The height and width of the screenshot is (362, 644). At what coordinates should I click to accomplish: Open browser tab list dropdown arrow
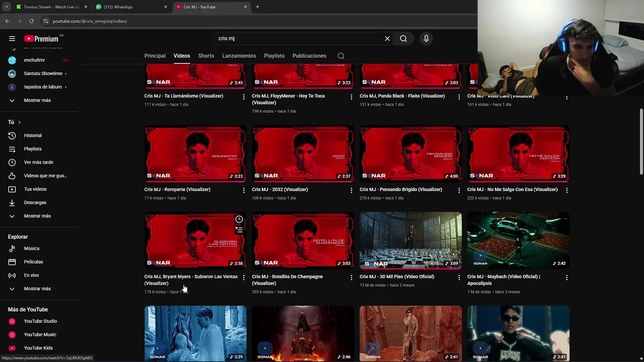(7, 7)
